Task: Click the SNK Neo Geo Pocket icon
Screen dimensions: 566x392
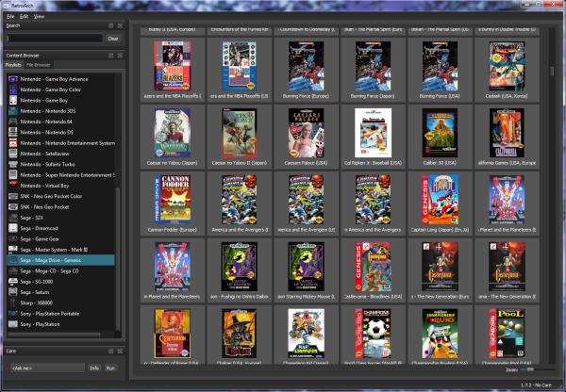Action: 13,207
